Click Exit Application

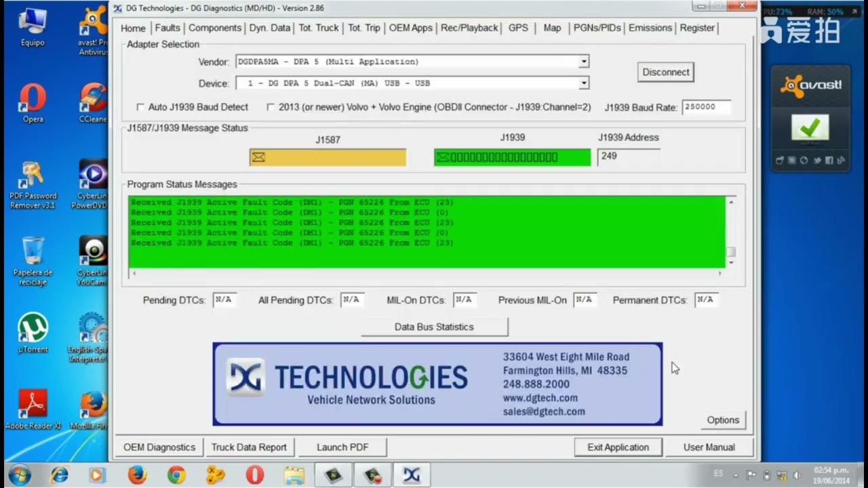pos(618,447)
